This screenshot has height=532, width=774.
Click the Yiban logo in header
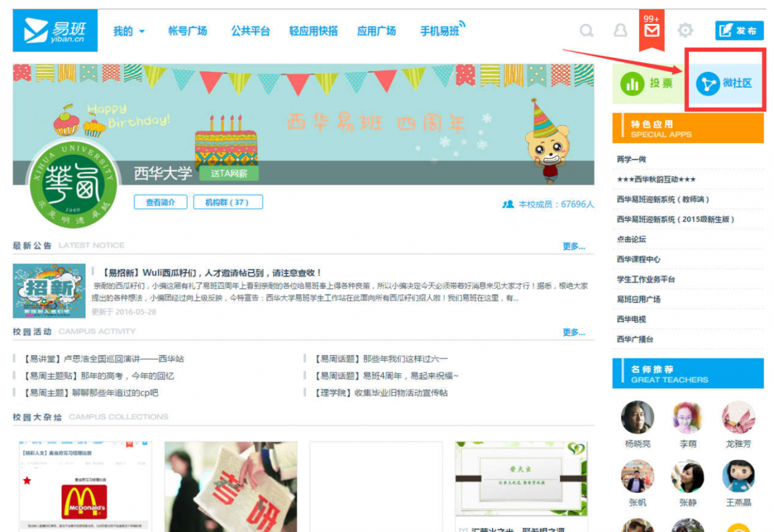[55, 31]
